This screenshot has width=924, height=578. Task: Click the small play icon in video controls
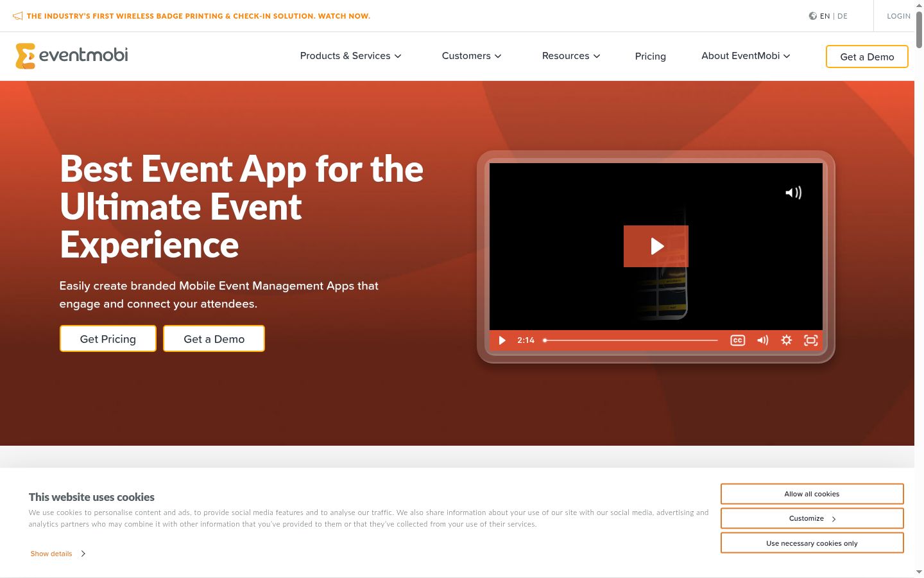[x=502, y=340]
